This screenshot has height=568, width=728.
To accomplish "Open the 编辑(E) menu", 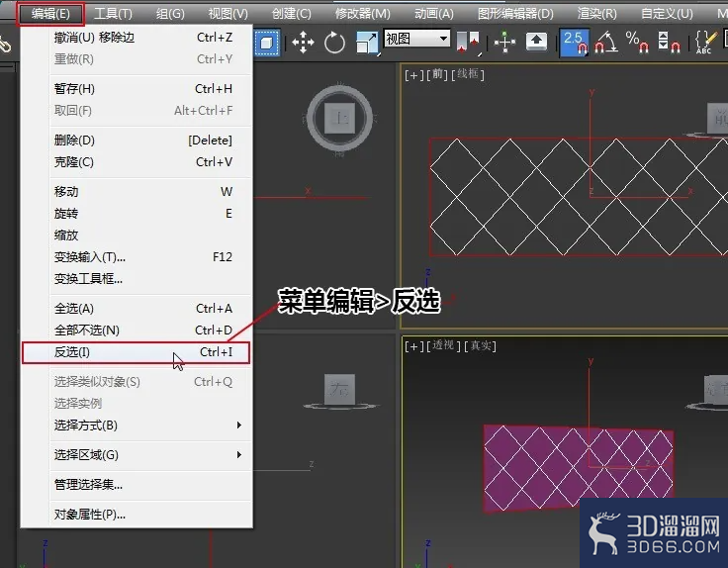I will (x=50, y=14).
